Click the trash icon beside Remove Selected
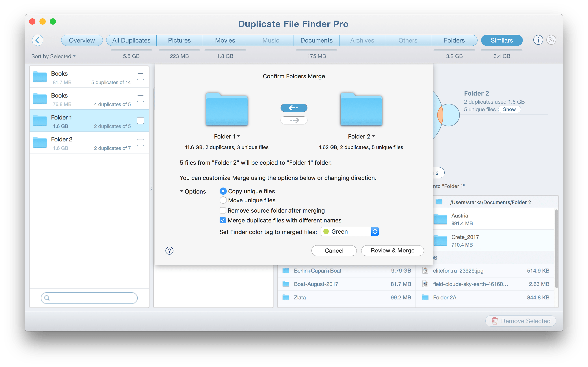Screen dimensions: 588x367 point(495,321)
